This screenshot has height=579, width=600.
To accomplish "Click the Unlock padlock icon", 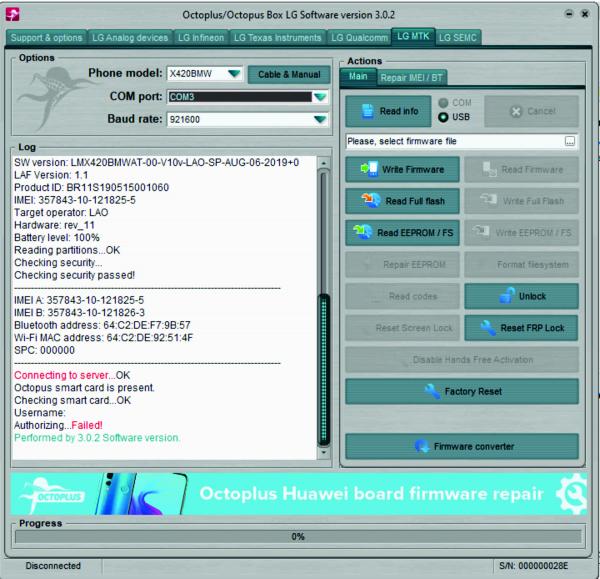I will 507,296.
